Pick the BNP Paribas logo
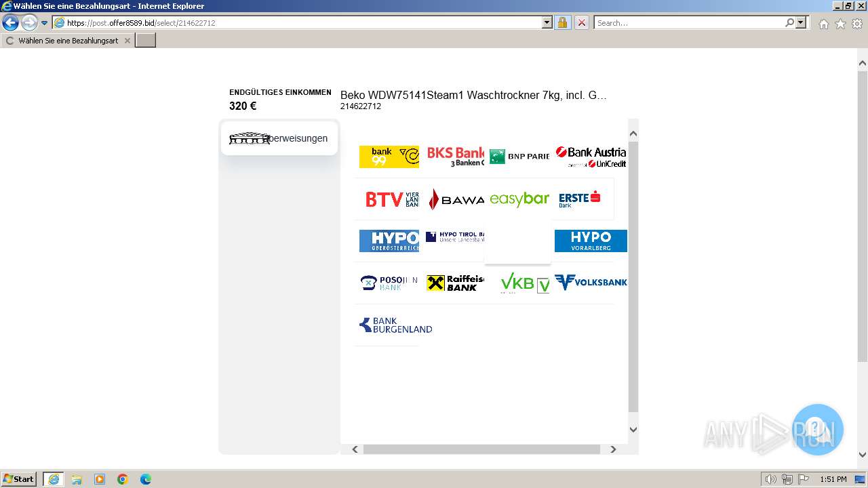Screen dimensions: 868x488 point(519,157)
